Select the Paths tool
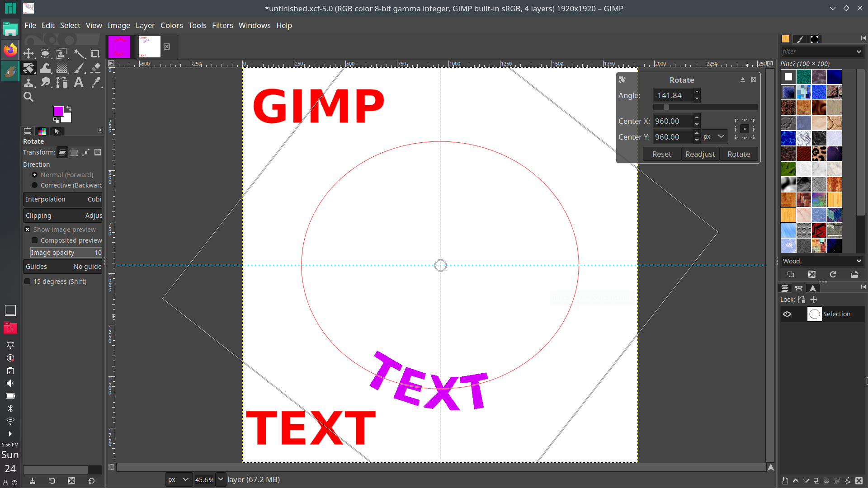The height and width of the screenshot is (488, 868). tap(62, 83)
